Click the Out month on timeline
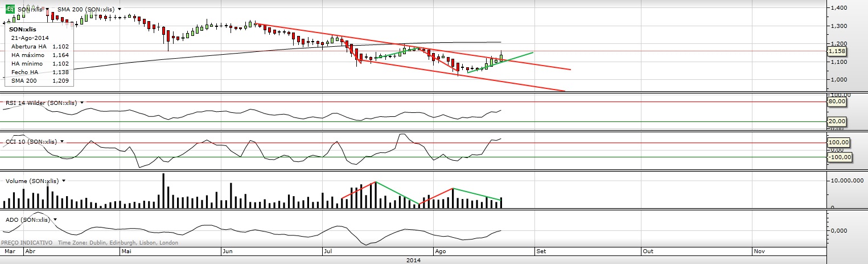Screen dimensions: 868x264 click(648, 251)
